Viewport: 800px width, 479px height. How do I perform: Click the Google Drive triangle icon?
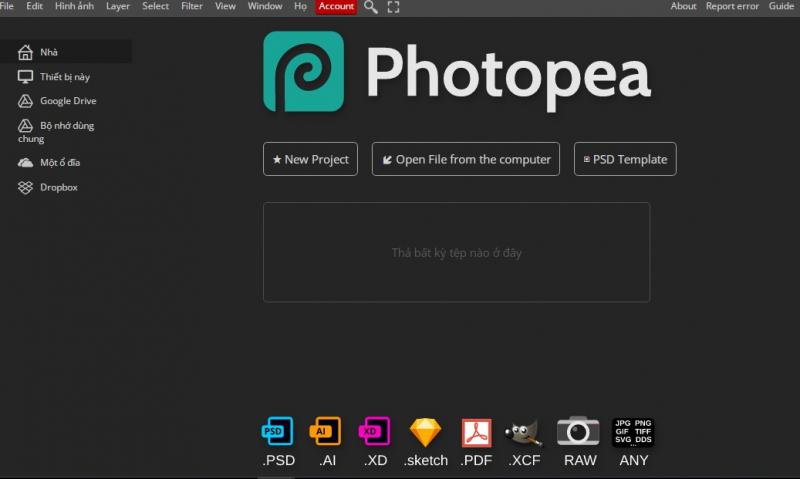coord(25,101)
